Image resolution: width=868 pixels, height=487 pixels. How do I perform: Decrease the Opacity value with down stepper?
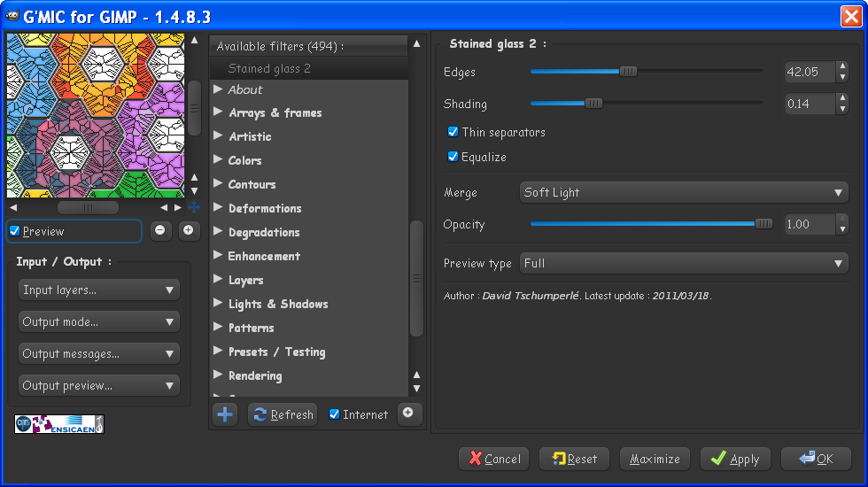point(842,229)
